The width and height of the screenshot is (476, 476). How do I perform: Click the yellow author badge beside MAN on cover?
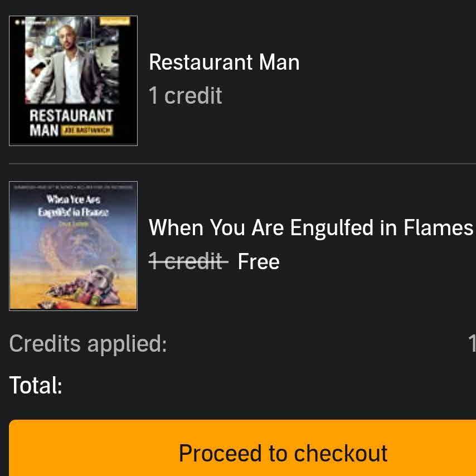87,130
